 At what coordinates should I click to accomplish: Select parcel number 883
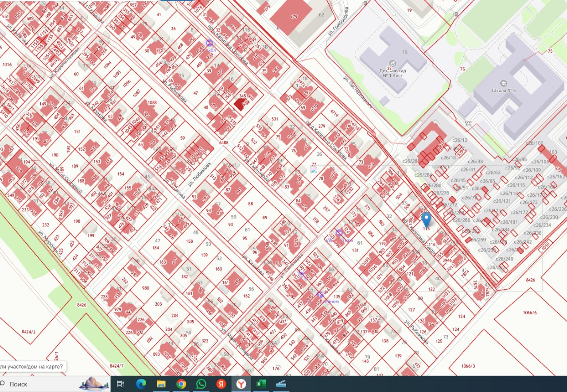pos(381,222)
